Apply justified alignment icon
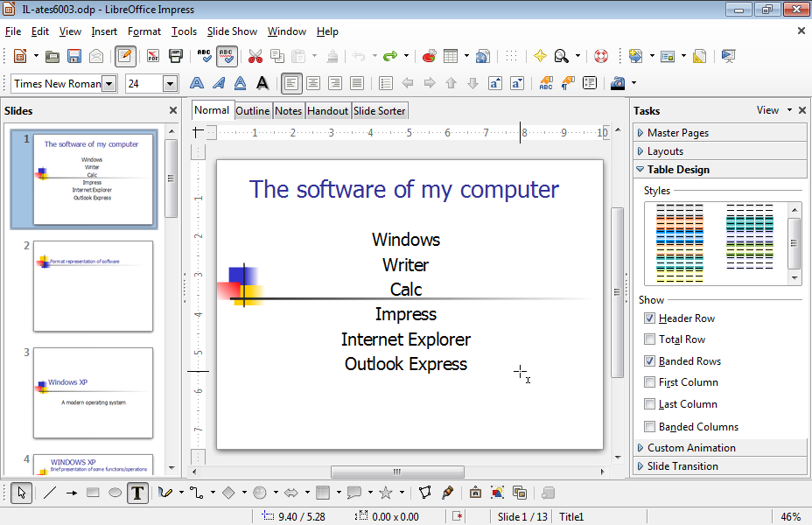Screen dimensions: 812x525 pyautogui.click(x=357, y=83)
